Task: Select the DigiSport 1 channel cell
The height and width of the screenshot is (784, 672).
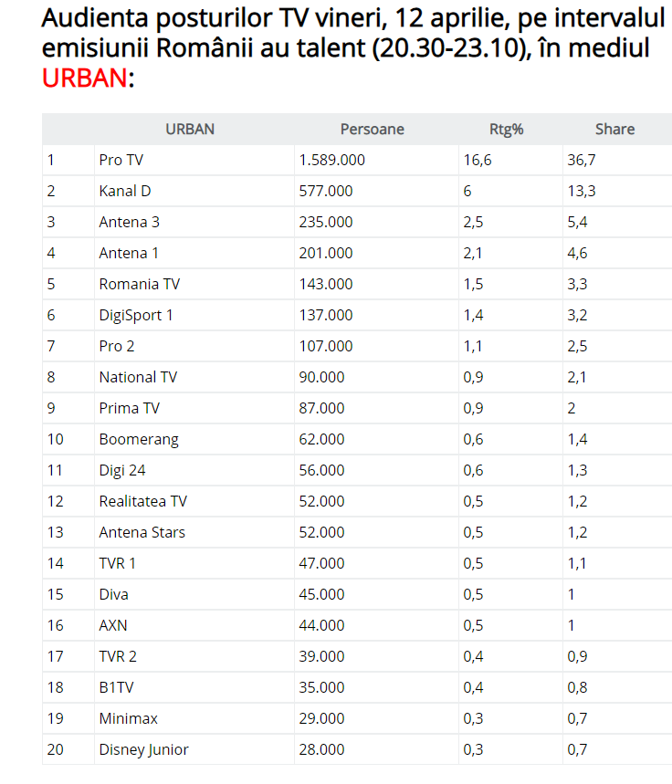Action: [136, 315]
